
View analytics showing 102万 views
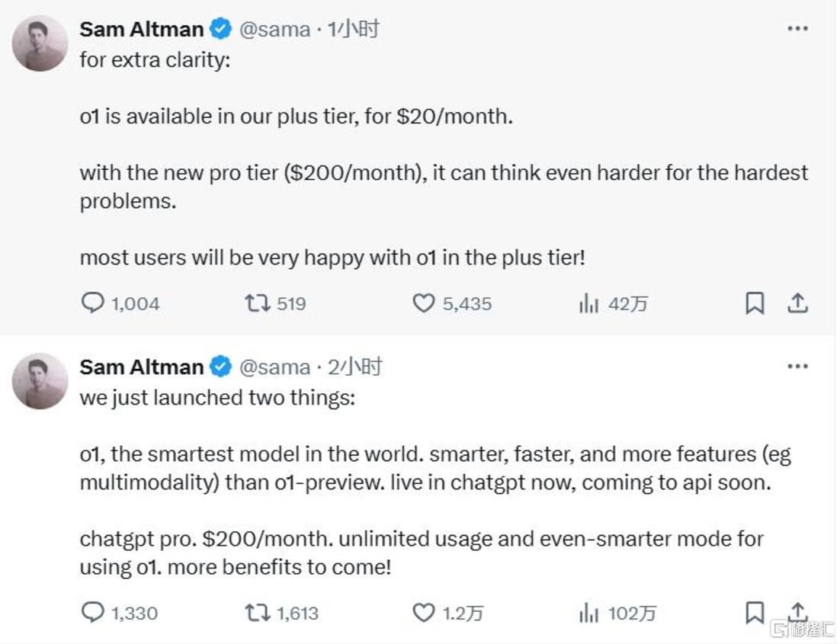[x=589, y=613]
